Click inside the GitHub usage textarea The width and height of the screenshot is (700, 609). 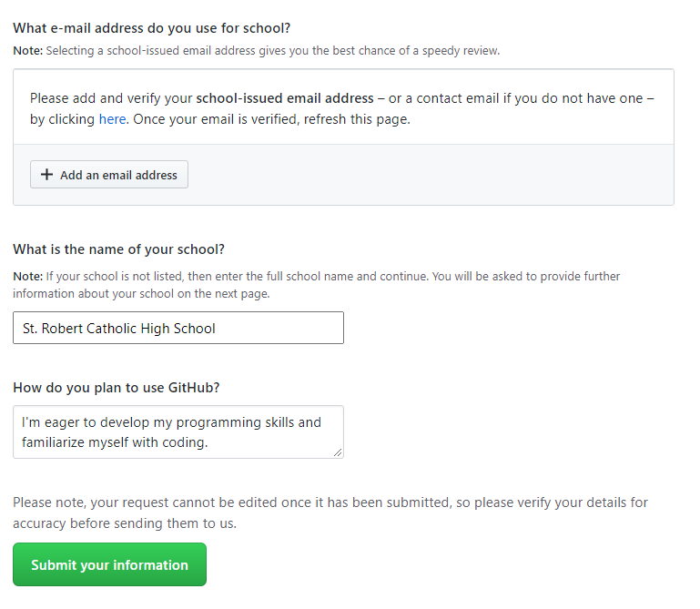pyautogui.click(x=178, y=432)
